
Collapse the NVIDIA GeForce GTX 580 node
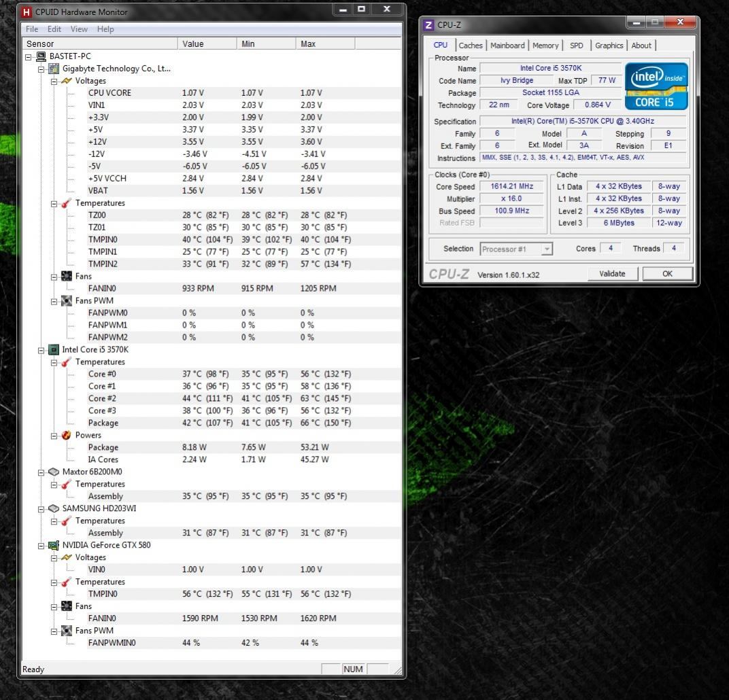coord(41,546)
